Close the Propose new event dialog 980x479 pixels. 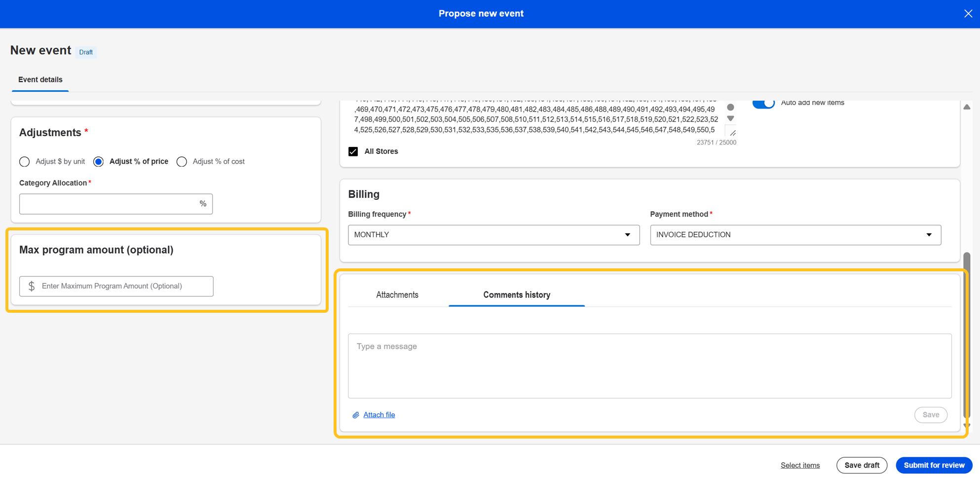point(968,14)
